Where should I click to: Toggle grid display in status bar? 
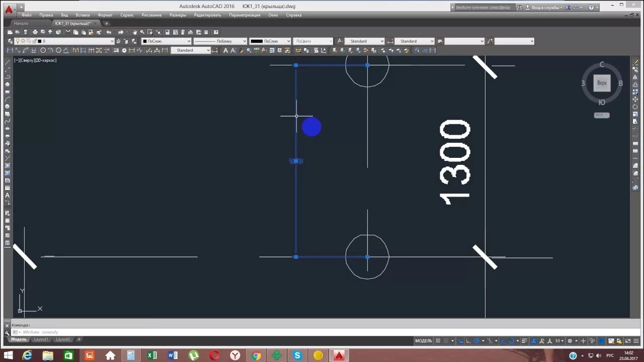pyautogui.click(x=438, y=341)
